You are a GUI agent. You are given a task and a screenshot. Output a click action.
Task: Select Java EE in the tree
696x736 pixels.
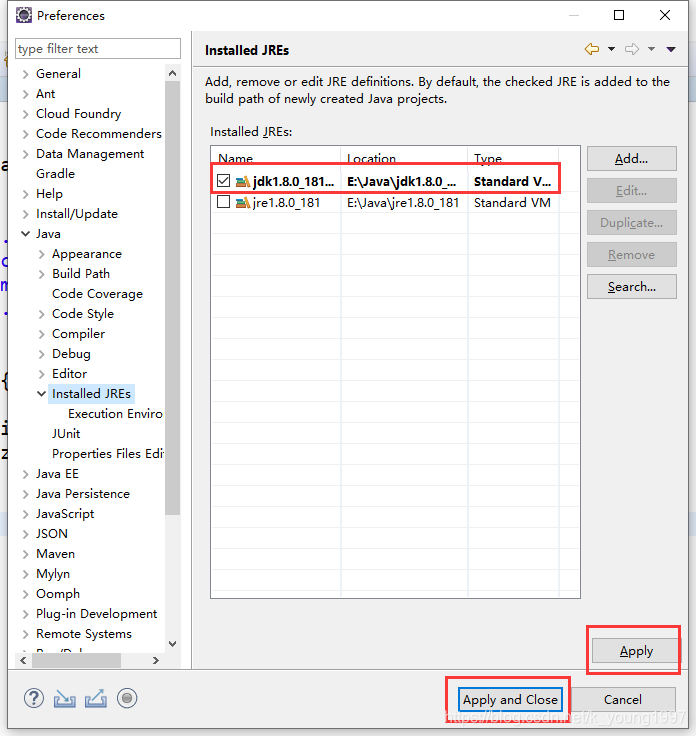[57, 474]
